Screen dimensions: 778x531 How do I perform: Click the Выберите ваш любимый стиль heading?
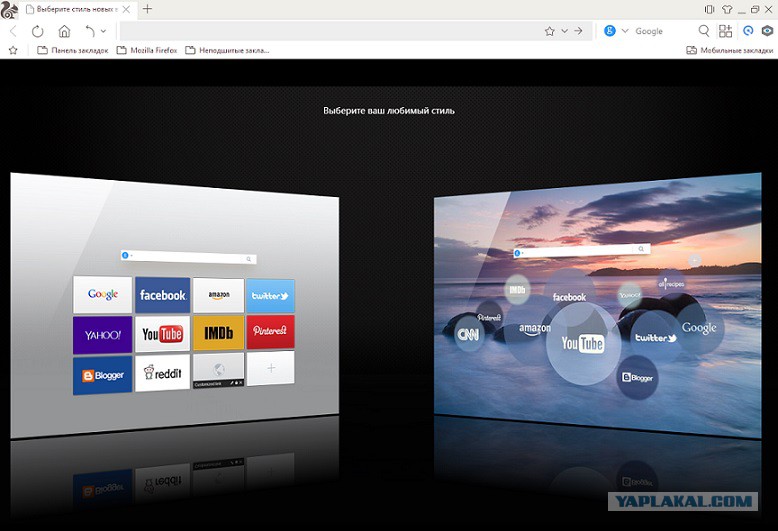click(389, 111)
